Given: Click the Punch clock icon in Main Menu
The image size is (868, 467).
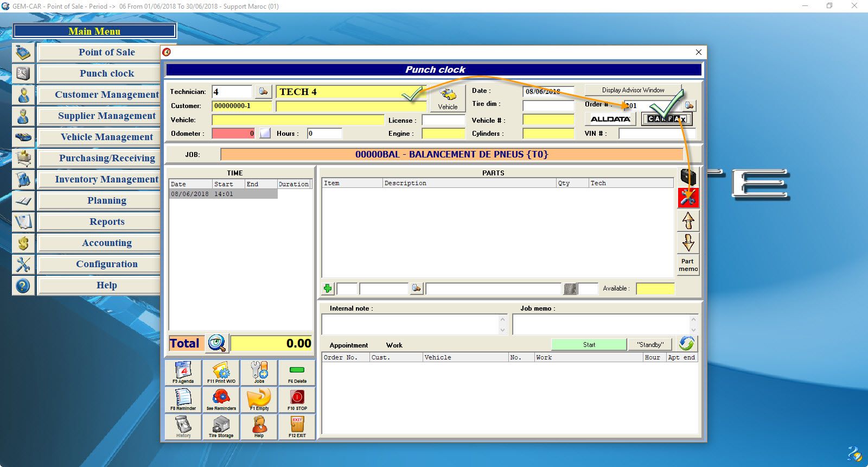Looking at the screenshot, I should 23,74.
